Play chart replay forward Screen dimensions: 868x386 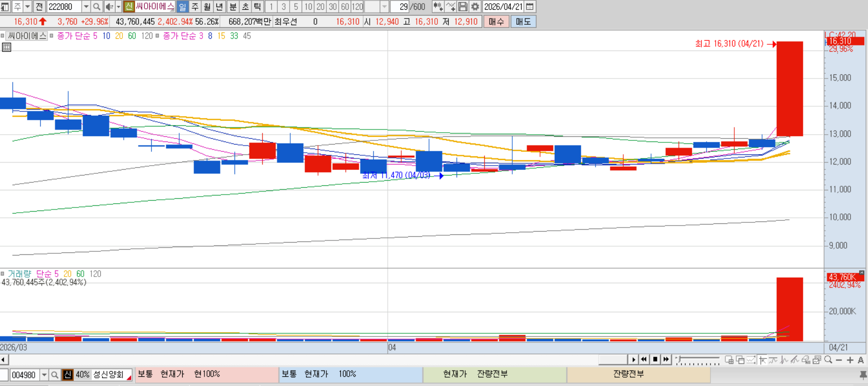tap(634, 359)
